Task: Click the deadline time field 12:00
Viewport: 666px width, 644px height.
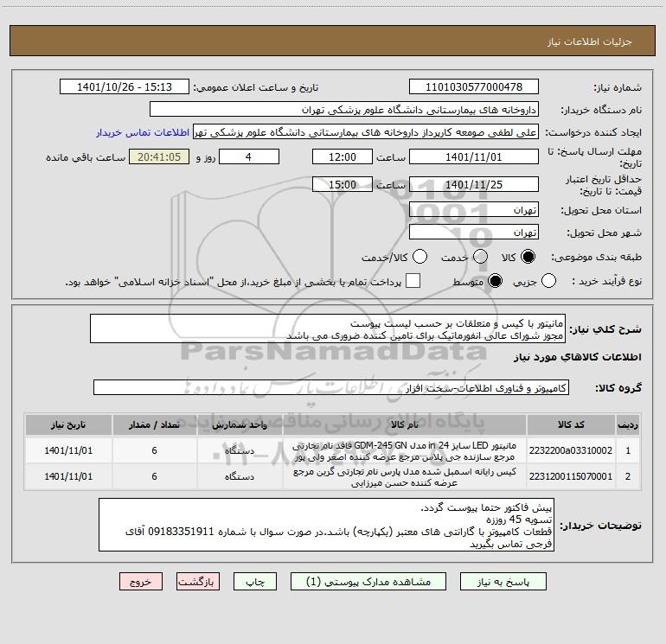Action: (343, 156)
